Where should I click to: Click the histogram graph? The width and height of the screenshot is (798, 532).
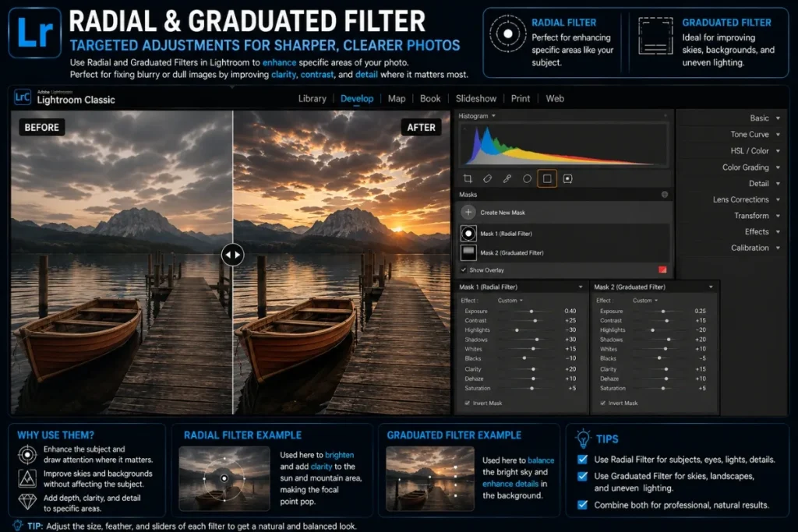[x=564, y=145]
